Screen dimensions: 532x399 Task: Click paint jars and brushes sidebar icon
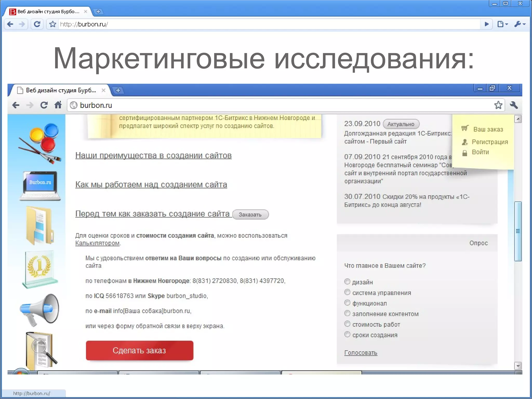(40, 143)
